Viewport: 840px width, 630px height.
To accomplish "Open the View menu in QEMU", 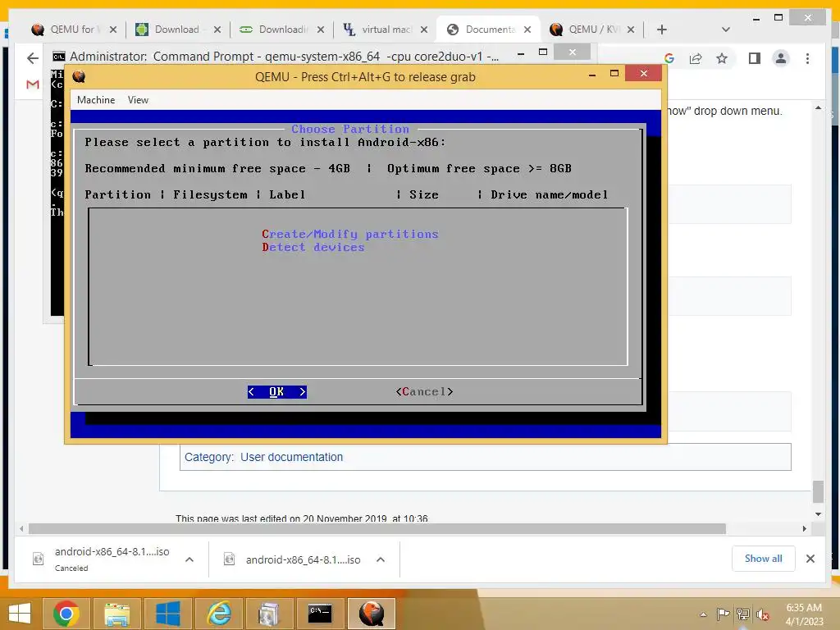I will tap(138, 100).
